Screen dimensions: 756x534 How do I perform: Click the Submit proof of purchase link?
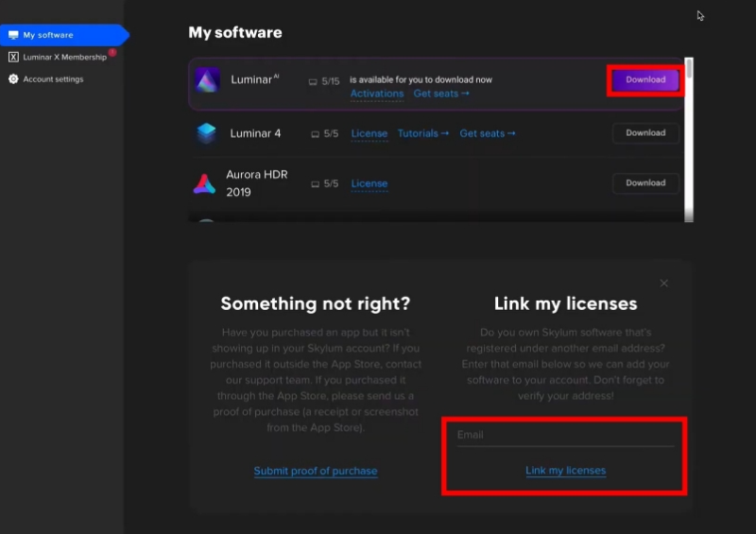tap(316, 471)
